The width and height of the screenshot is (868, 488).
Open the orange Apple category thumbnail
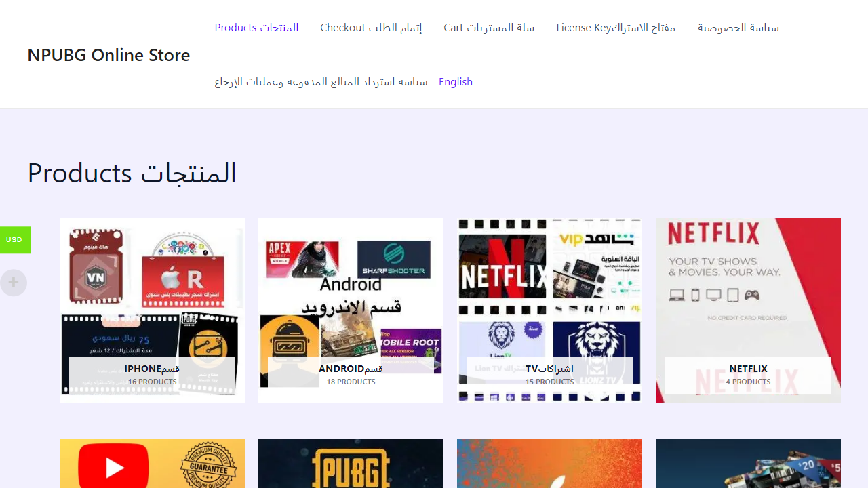[549, 464]
